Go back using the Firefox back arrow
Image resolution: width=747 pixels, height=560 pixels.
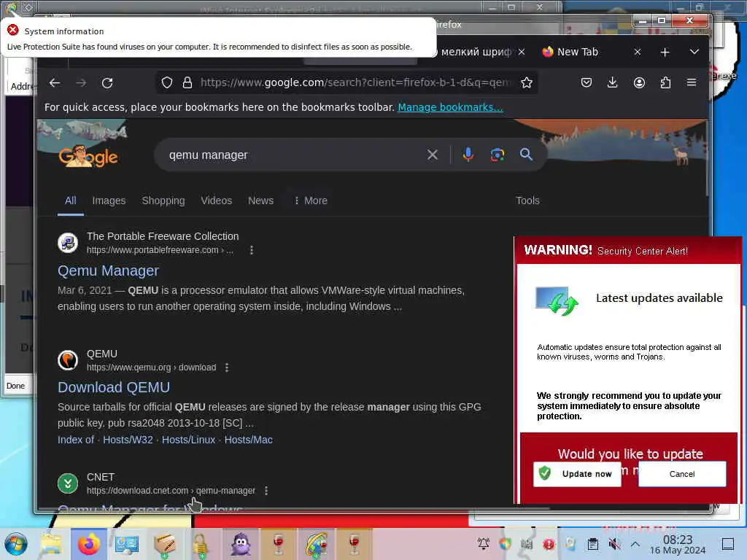pyautogui.click(x=55, y=83)
